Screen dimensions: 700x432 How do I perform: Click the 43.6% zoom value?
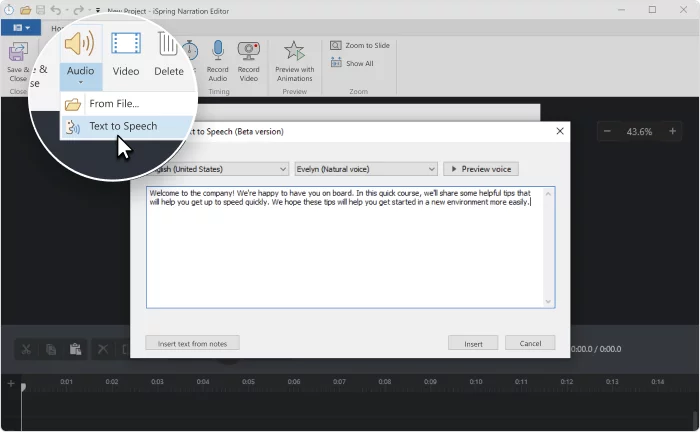pos(639,132)
